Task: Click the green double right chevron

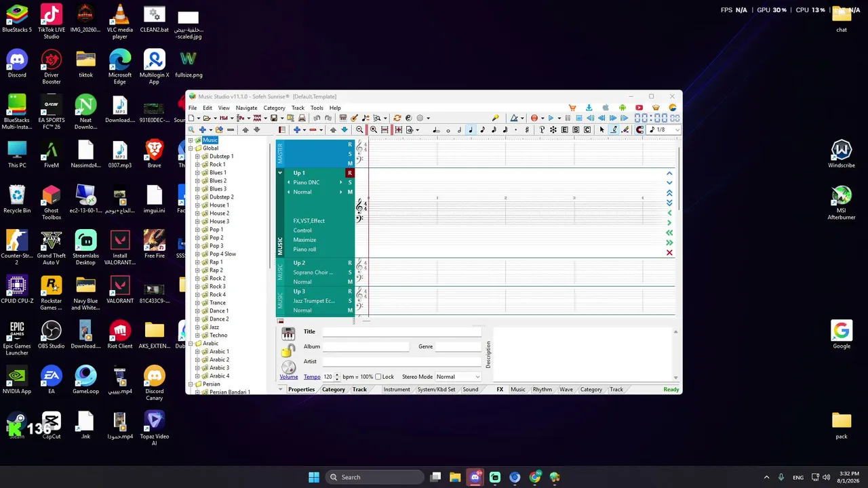Action: [x=669, y=243]
